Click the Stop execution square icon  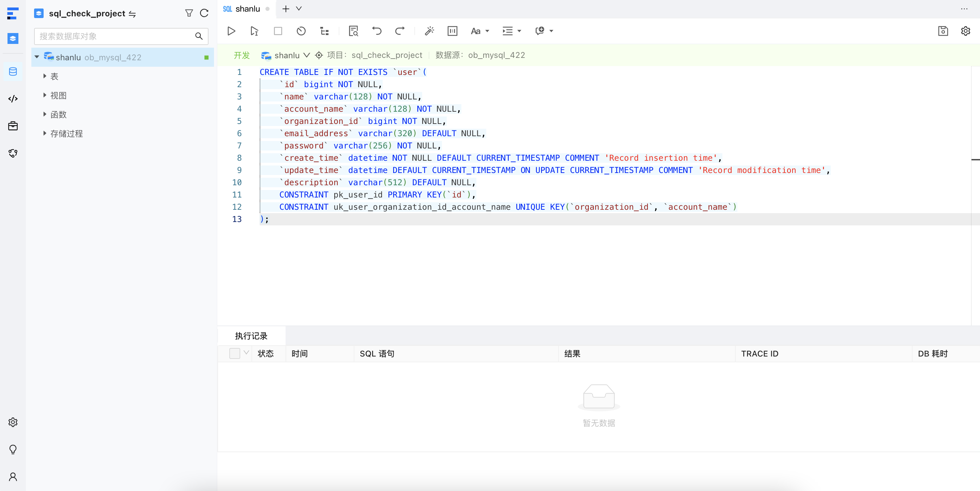pos(278,31)
